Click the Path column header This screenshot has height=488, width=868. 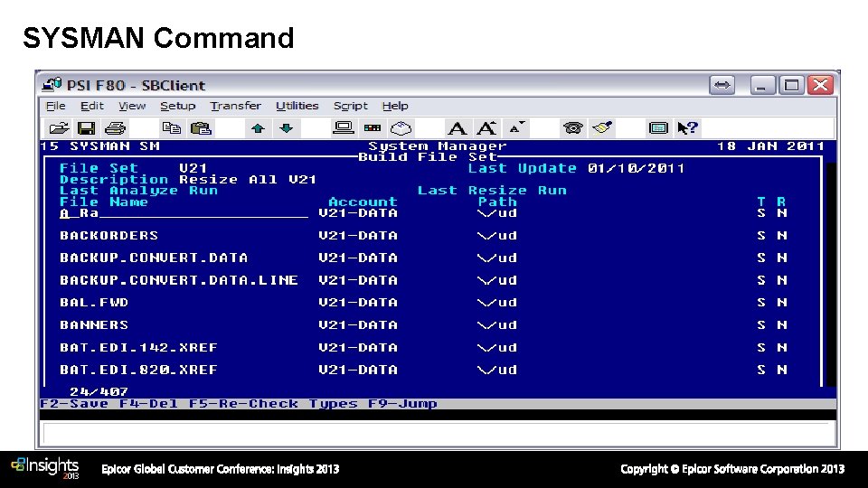(x=497, y=202)
